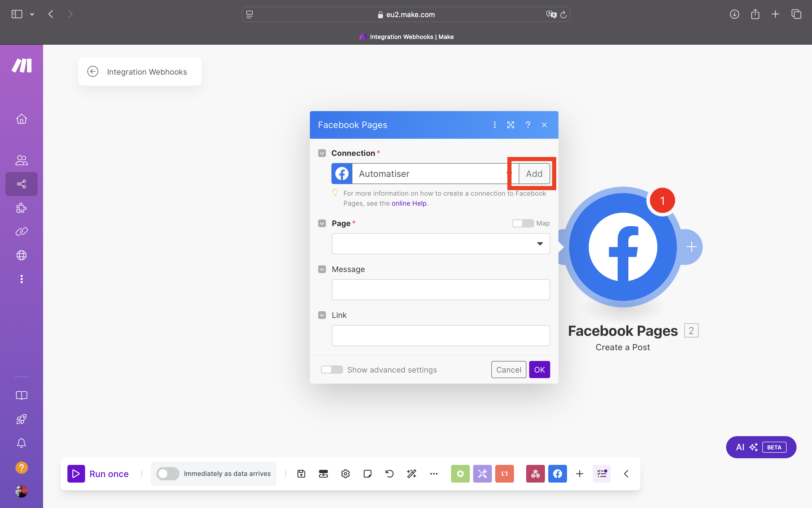Confirm with the OK button
This screenshot has height=508, width=812.
pos(539,370)
